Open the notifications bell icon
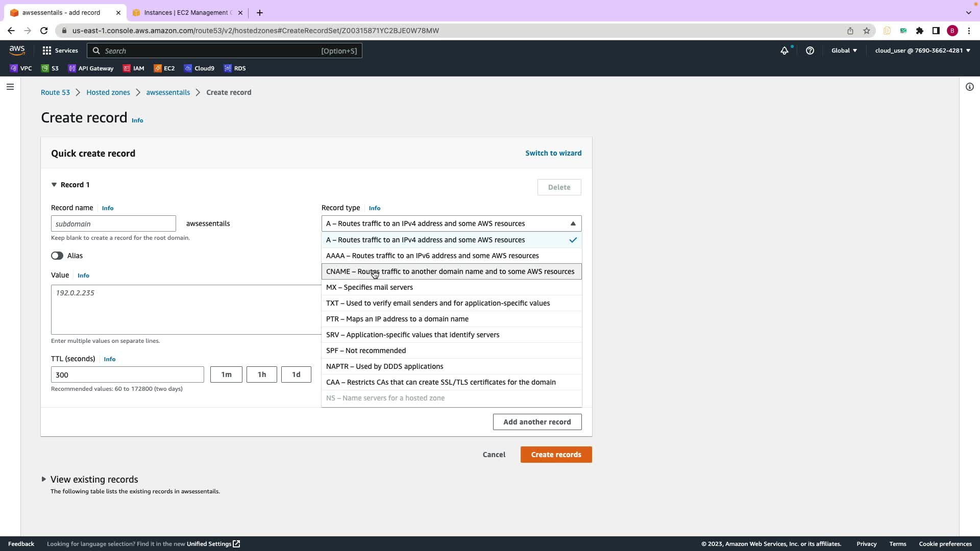Screen dimensions: 980x551 [784, 51]
